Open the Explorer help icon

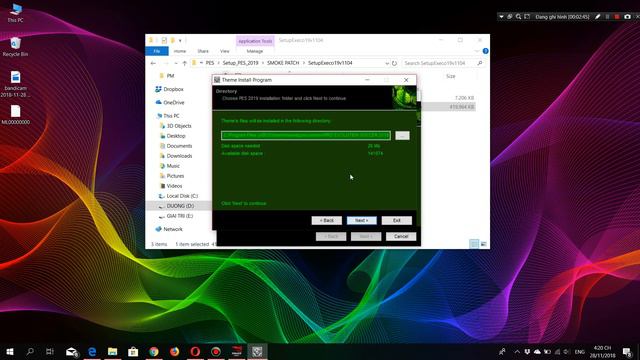pos(485,51)
